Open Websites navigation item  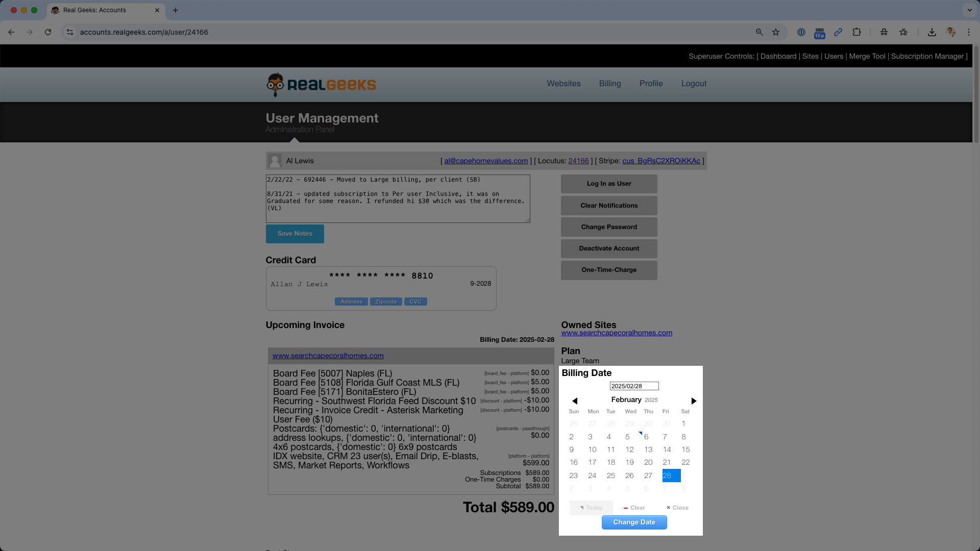[x=563, y=84]
